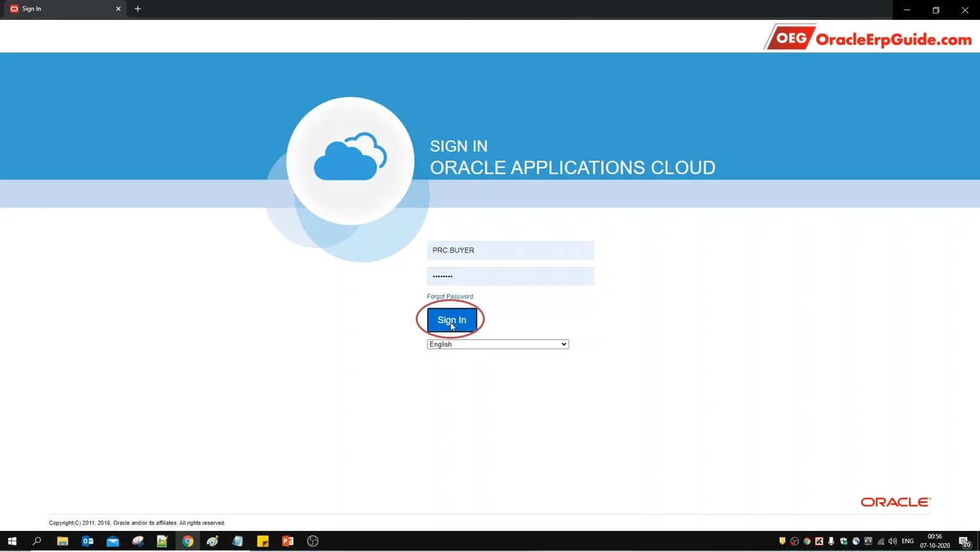Click the OBS recording tray icon
The height and width of the screenshot is (552, 980).
tap(794, 541)
